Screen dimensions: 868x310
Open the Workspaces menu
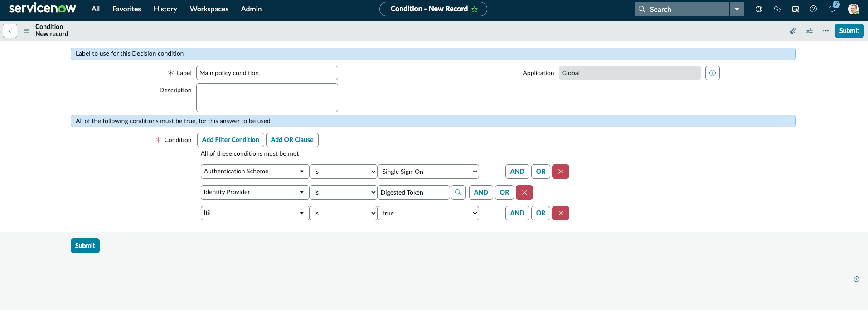tap(209, 9)
